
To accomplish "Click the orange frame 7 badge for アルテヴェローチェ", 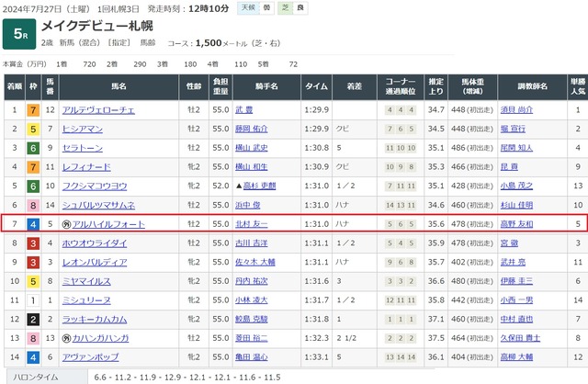I will [33, 110].
